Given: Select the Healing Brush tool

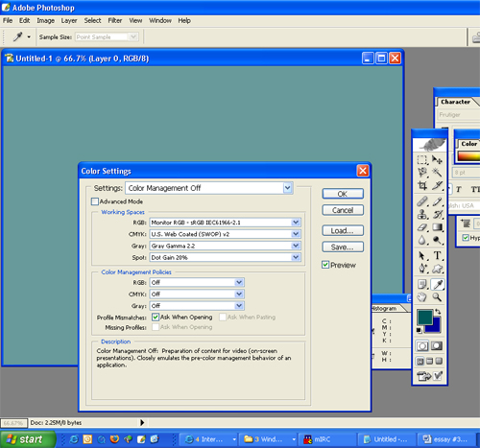Looking at the screenshot, I should [422, 201].
